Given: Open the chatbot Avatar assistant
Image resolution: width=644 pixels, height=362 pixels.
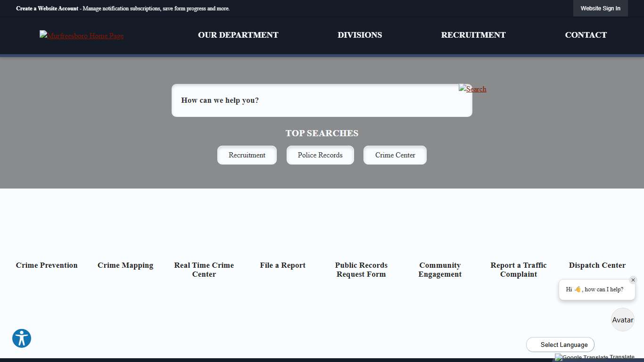Looking at the screenshot, I should coord(622,320).
